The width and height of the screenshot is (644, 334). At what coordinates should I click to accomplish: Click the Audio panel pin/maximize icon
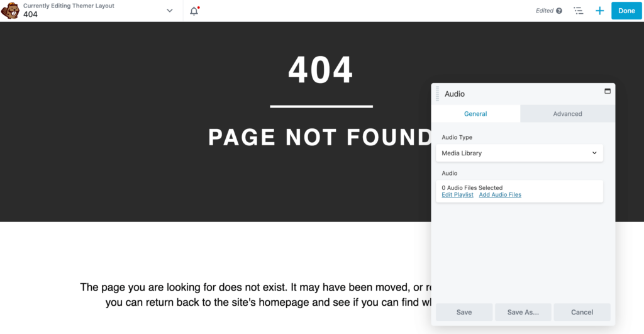coord(608,91)
